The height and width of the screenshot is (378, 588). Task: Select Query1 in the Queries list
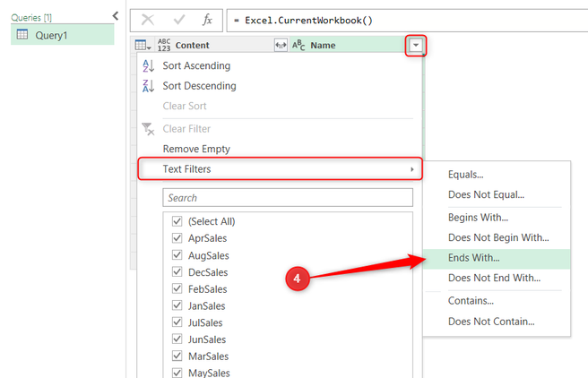coord(62,35)
